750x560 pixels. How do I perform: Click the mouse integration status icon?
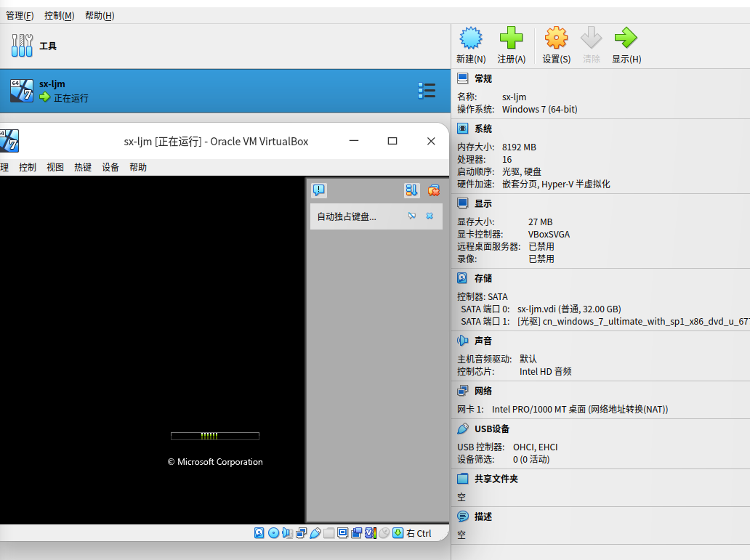click(x=385, y=532)
